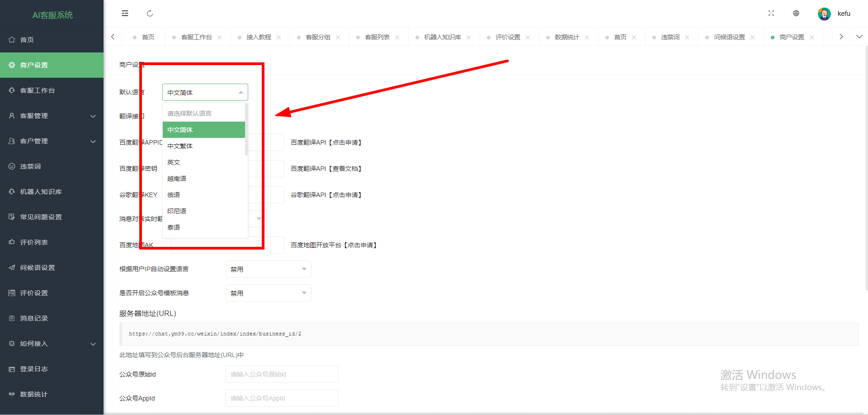Switch to the 客服列表 tab
This screenshot has height=415, width=868.
pos(377,37)
